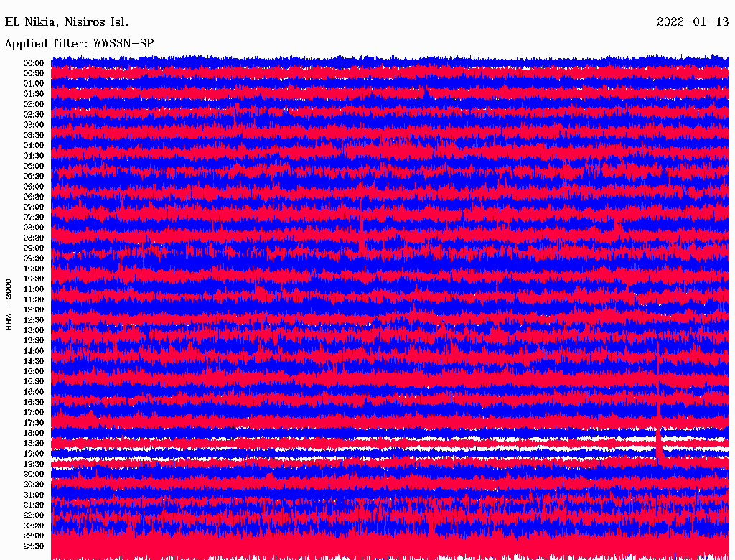735x560 pixels.
Task: Click the vertical HHZ - 2000 axis label
Action: point(9,305)
